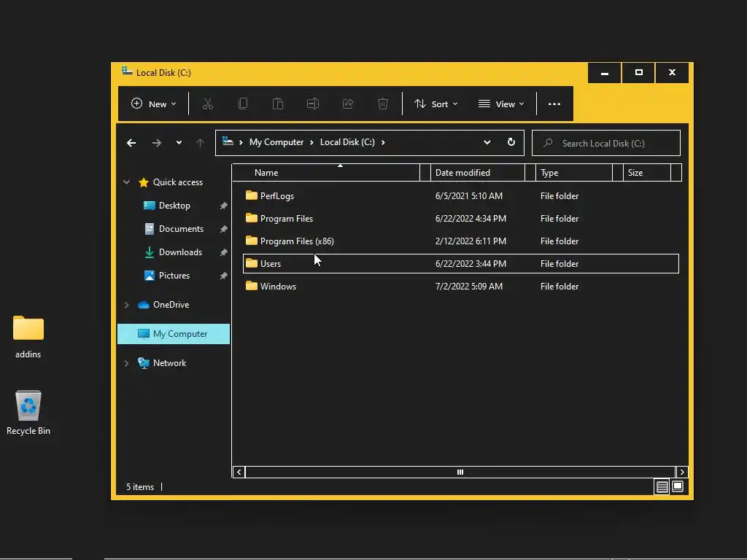Select Network in sidebar

pyautogui.click(x=162, y=363)
